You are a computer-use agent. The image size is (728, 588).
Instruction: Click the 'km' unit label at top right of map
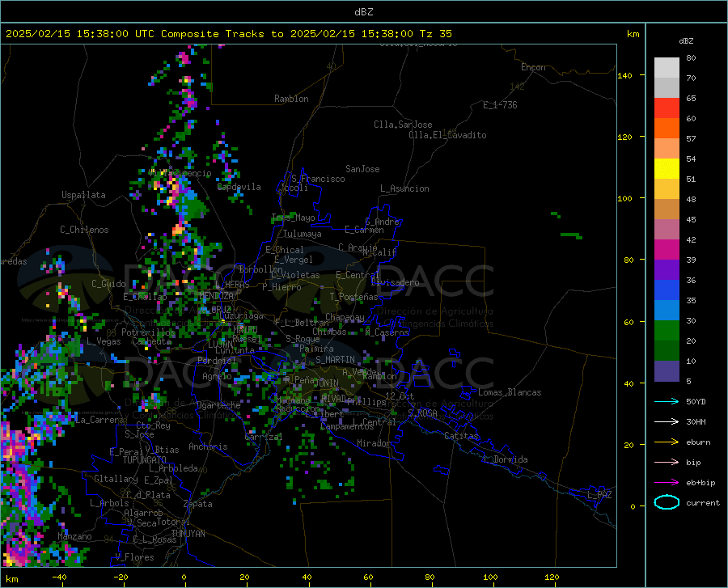(633, 34)
